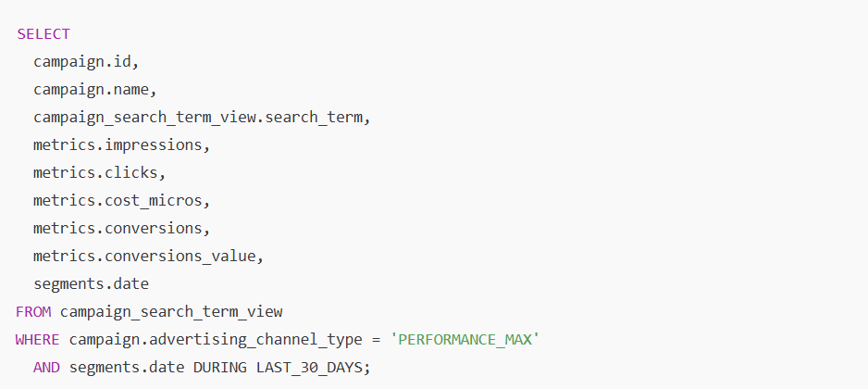
Task: Click the AND keyword
Action: 46,368
